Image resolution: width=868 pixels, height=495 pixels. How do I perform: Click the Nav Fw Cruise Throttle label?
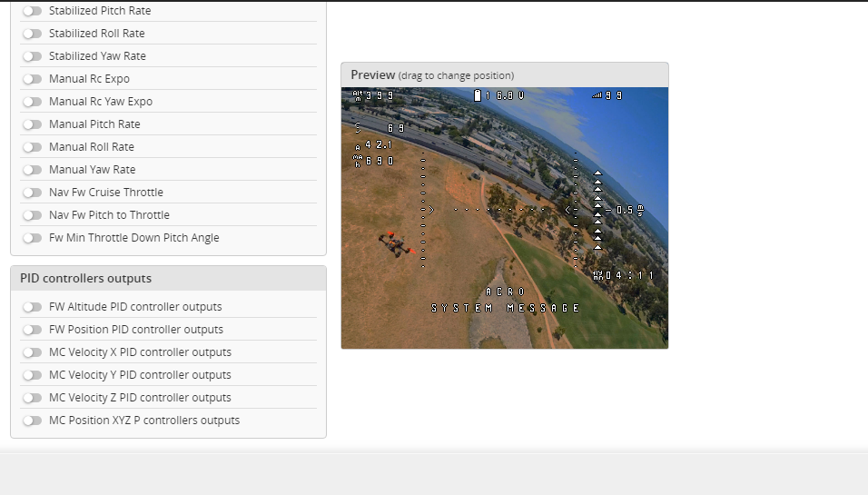[106, 193]
